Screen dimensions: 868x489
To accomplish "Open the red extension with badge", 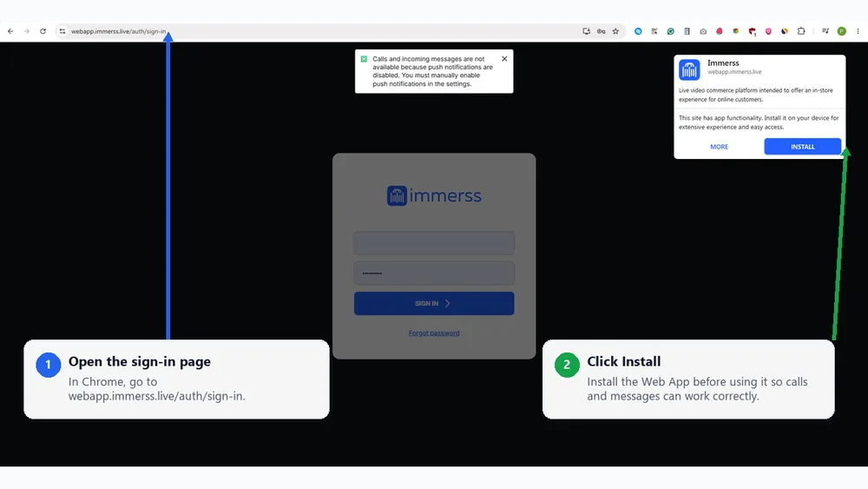I will (753, 31).
